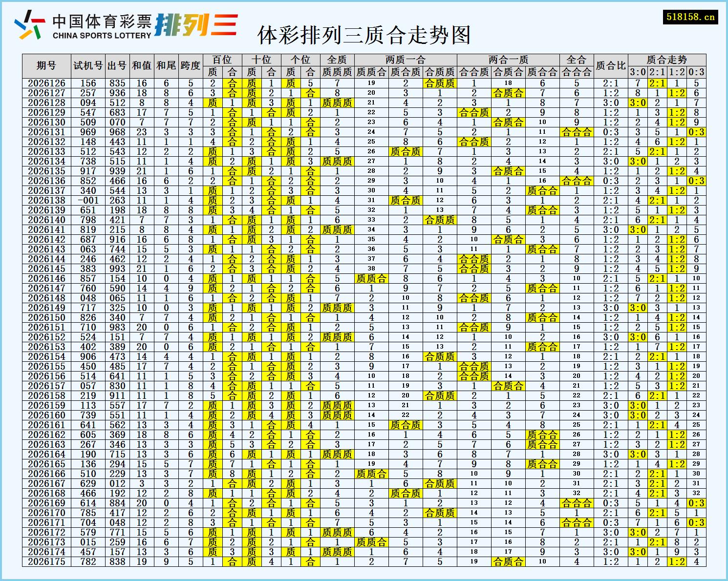Screen dimensions: 728x581
Task: Select issue number 2026150
Action: pyautogui.click(x=46, y=318)
